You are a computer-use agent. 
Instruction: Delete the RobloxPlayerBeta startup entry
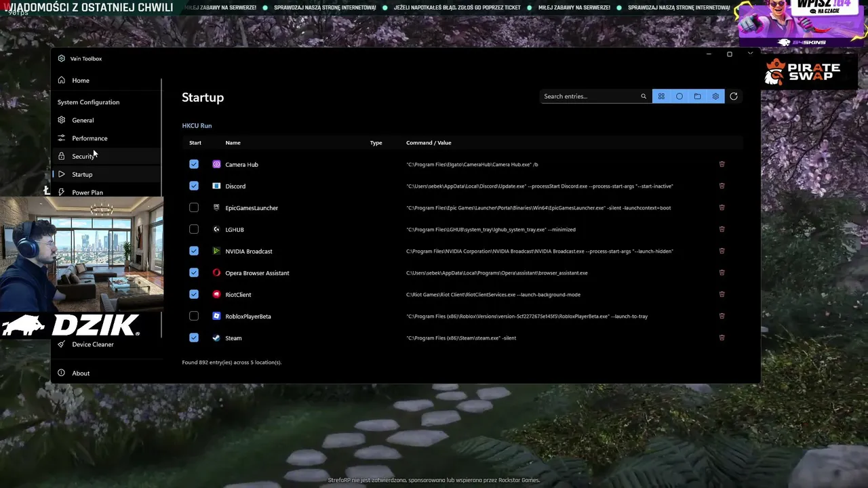pos(722,316)
